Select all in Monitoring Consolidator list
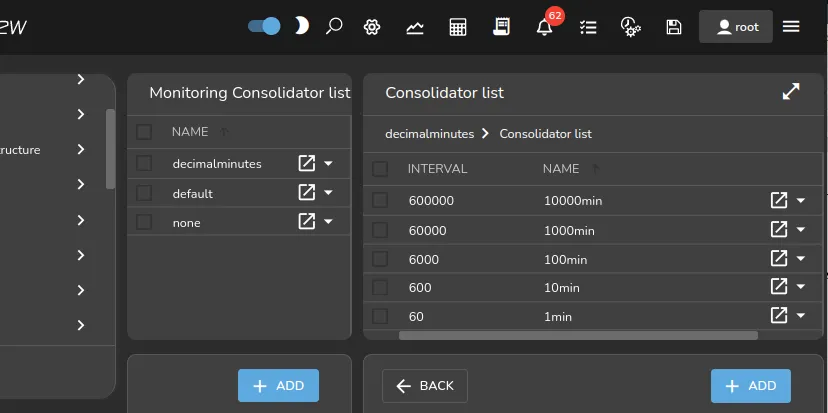 (144, 132)
